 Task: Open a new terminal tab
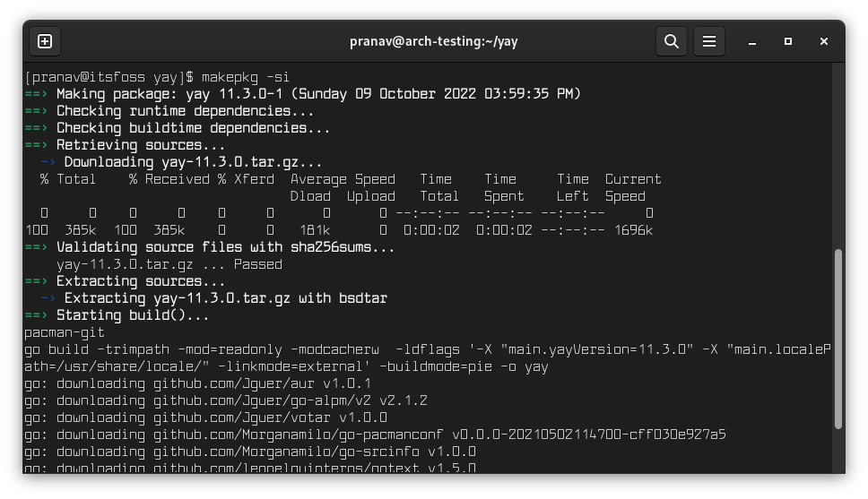(x=45, y=41)
